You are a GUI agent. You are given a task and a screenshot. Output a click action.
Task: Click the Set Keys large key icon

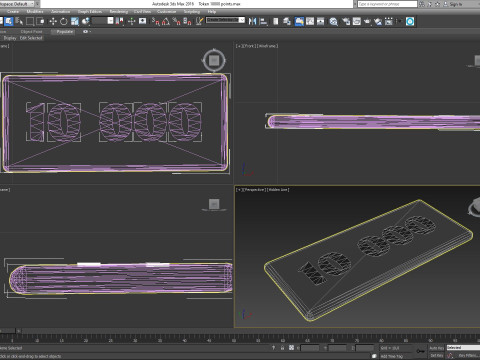(421, 351)
